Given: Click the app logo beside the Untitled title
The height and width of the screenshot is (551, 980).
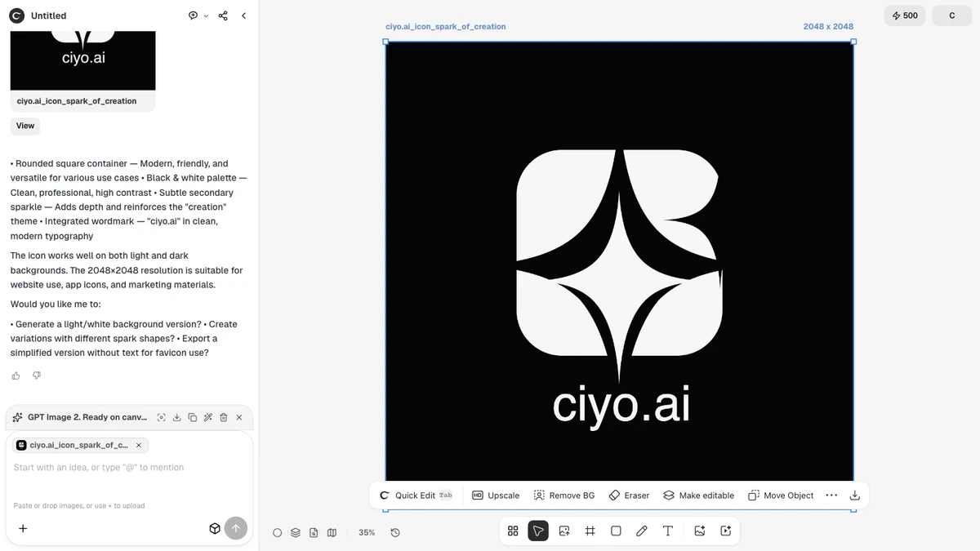Looking at the screenshot, I should point(16,16).
